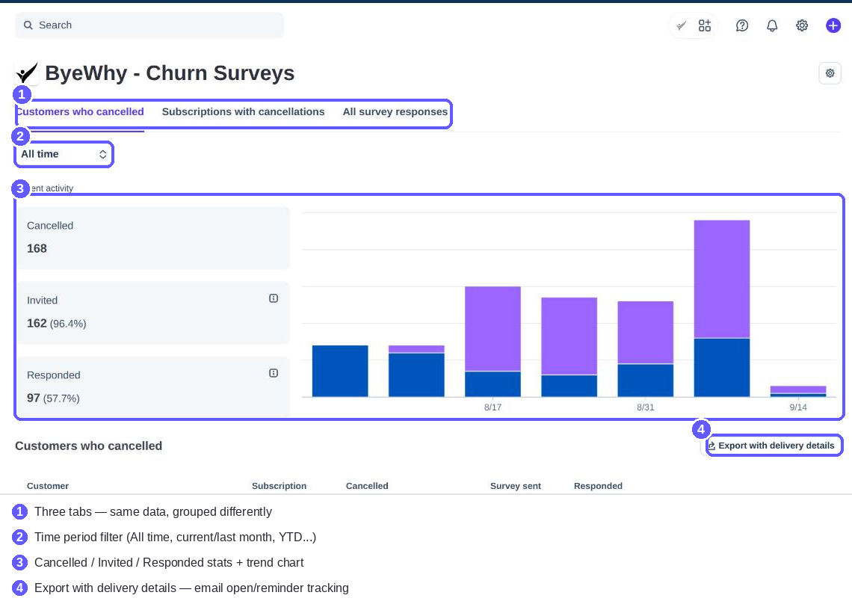Select the Customers who cancelled tab
The height and width of the screenshot is (616, 852).
81,112
